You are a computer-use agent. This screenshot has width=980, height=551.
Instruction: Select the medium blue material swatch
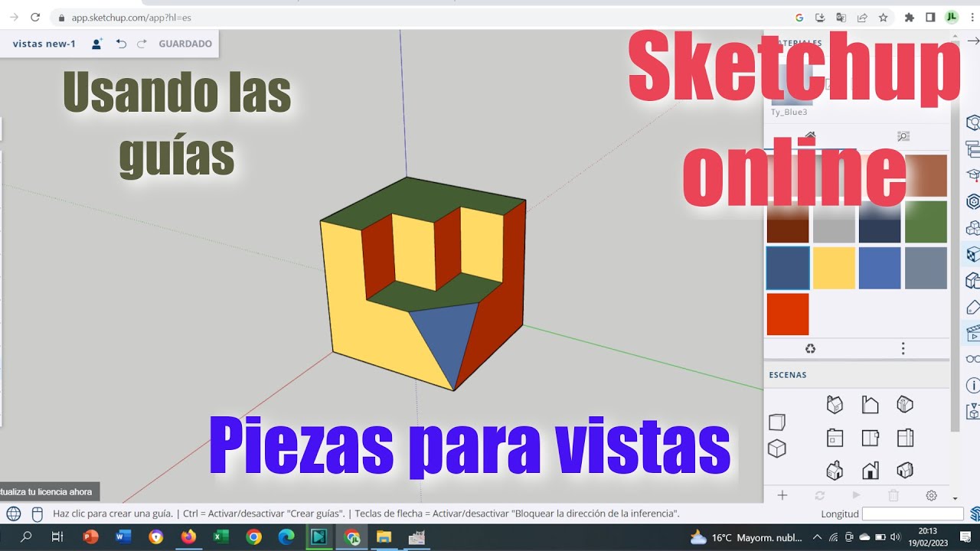[x=880, y=268]
